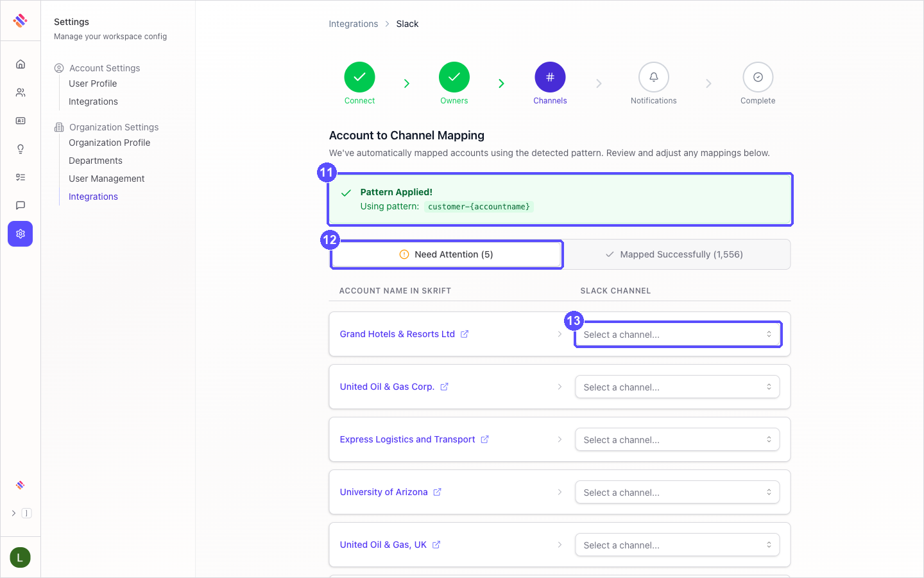Return to the Owners step circle

(x=454, y=77)
